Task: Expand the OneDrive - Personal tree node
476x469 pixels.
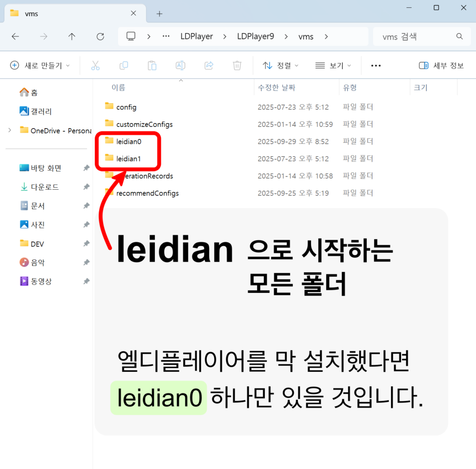Action: point(10,130)
